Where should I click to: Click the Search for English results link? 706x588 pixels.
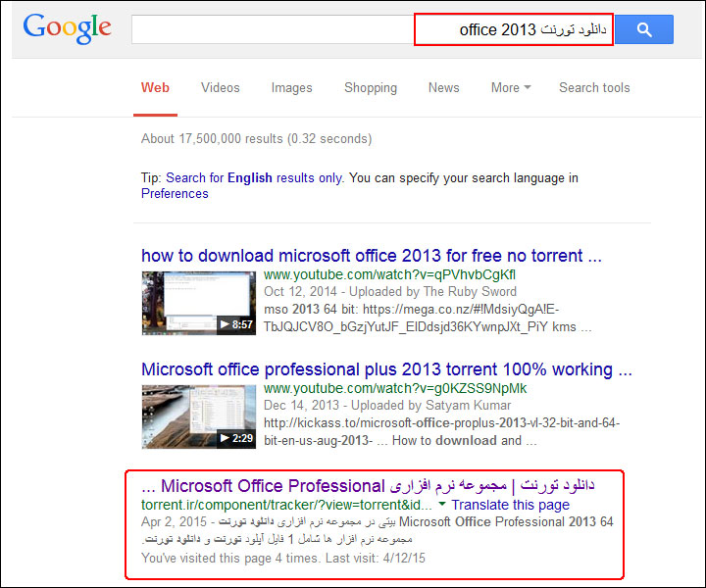(x=254, y=178)
